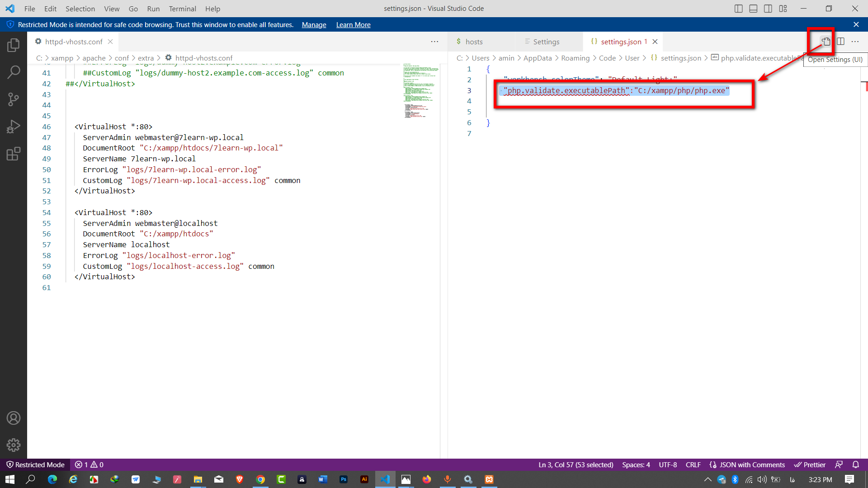This screenshot has width=868, height=488.
Task: Open XAMPP icon in taskbar
Action: (489, 479)
